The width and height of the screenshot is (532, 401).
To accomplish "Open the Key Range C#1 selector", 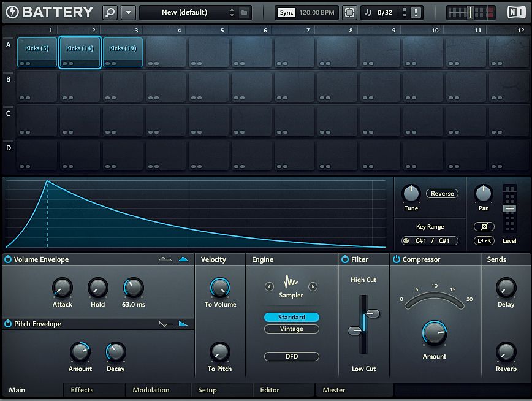I will coord(428,240).
